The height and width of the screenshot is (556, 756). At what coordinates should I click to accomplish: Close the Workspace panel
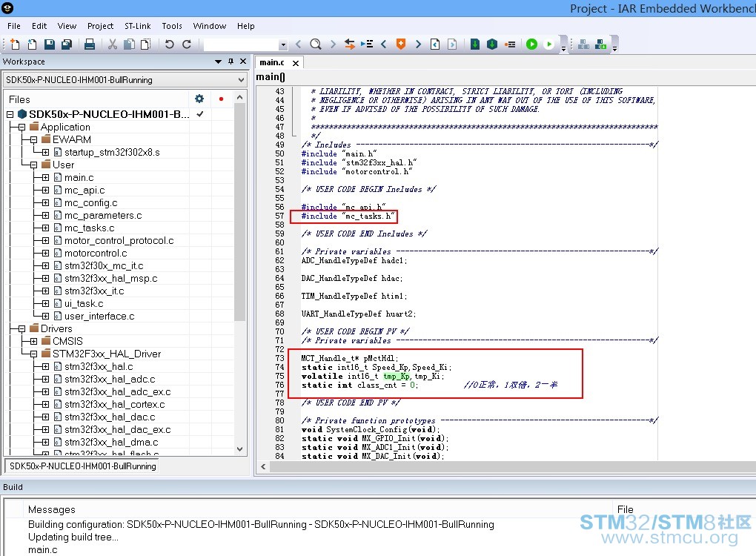[243, 62]
